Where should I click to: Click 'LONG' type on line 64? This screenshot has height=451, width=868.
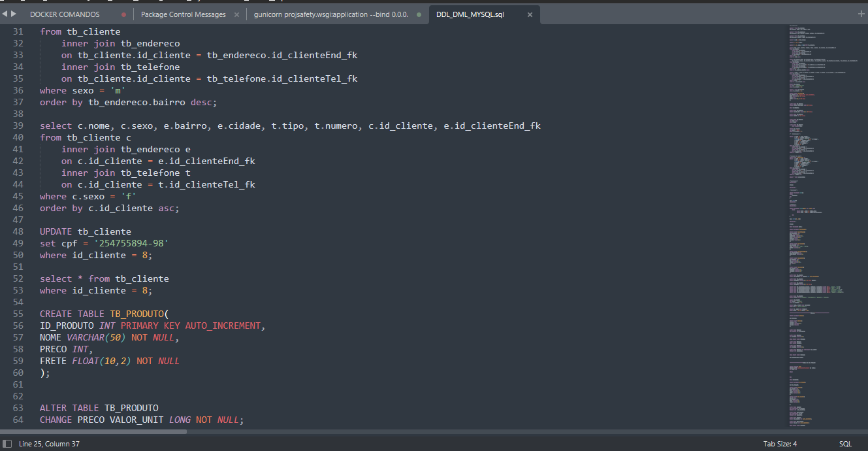pyautogui.click(x=180, y=420)
